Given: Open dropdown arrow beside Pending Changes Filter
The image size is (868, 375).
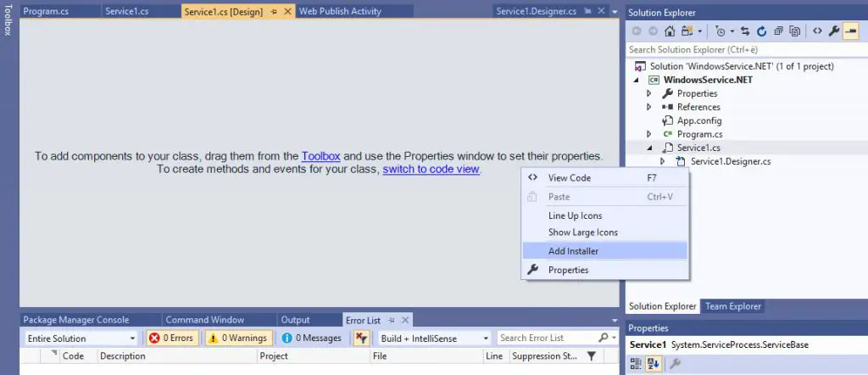Looking at the screenshot, I should tap(732, 31).
